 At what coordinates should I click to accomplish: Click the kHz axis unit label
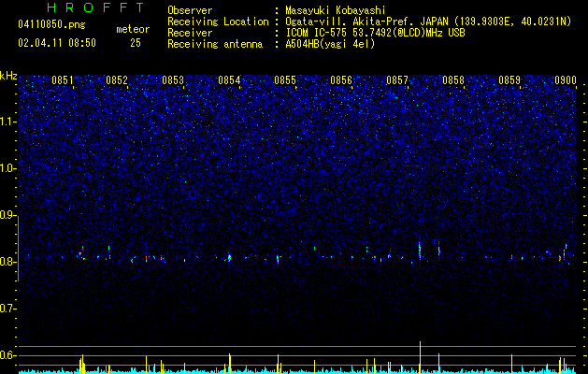[8, 76]
